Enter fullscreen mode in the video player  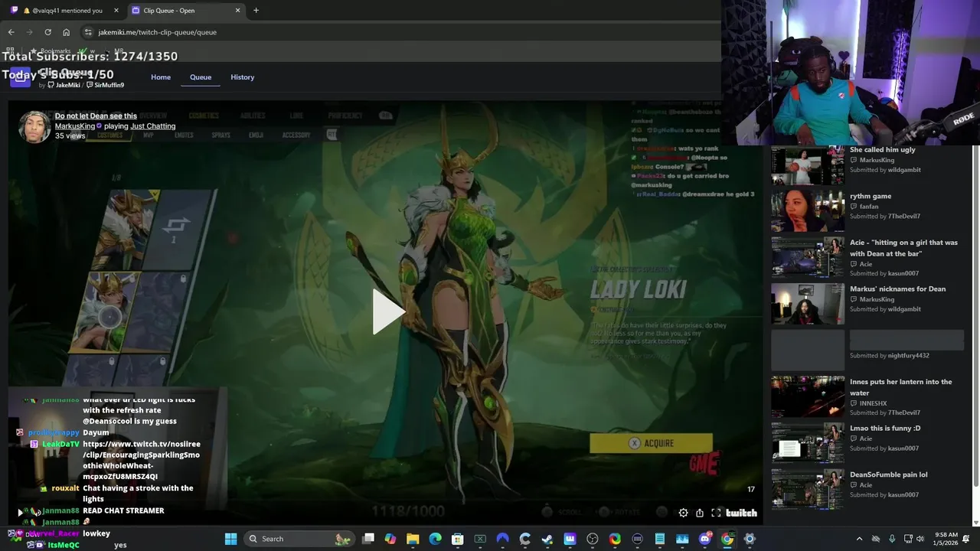[716, 513]
